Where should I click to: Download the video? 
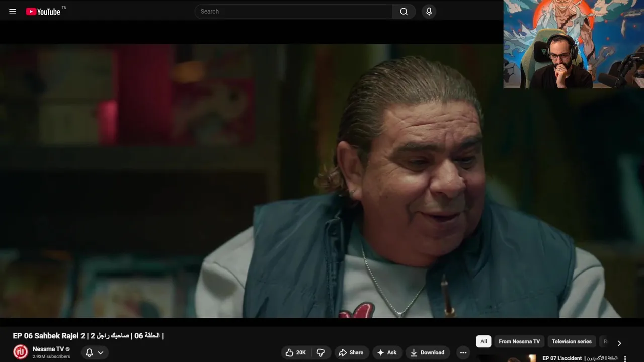coord(428,352)
